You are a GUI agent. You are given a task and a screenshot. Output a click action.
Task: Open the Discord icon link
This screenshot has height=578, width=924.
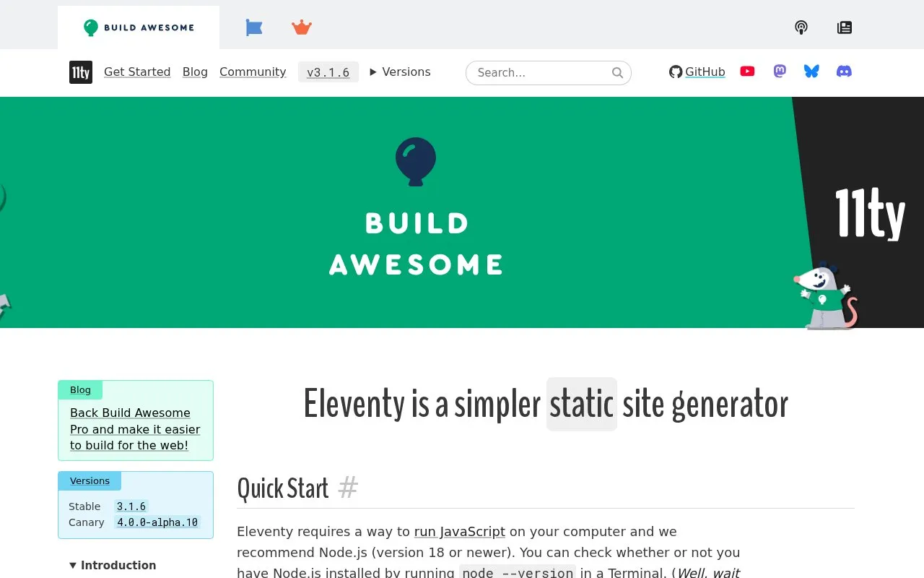pyautogui.click(x=844, y=71)
